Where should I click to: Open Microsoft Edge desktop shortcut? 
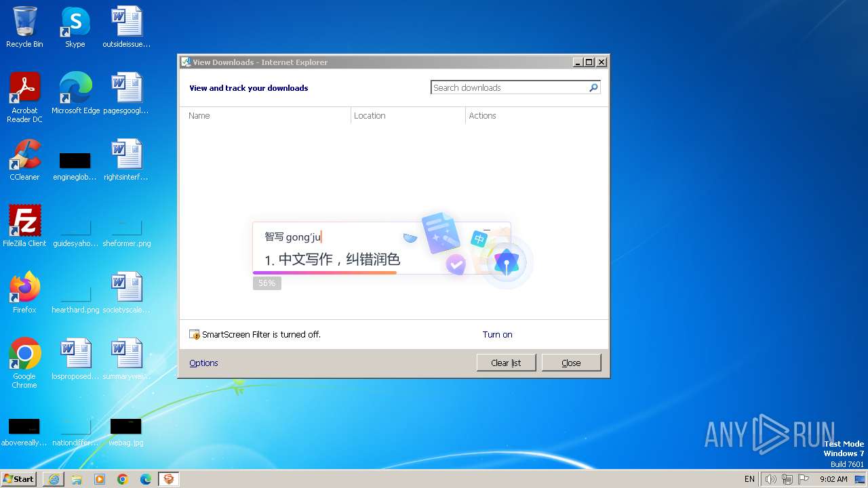(75, 93)
